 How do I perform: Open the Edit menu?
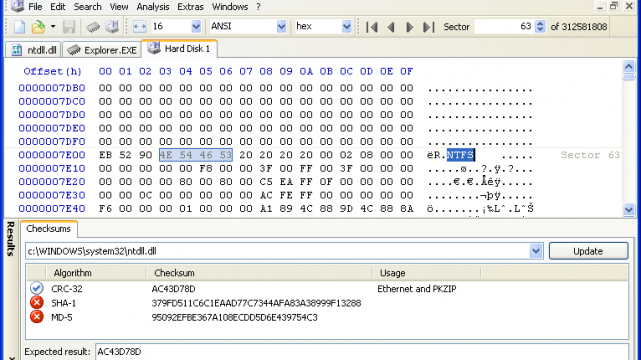tap(58, 7)
